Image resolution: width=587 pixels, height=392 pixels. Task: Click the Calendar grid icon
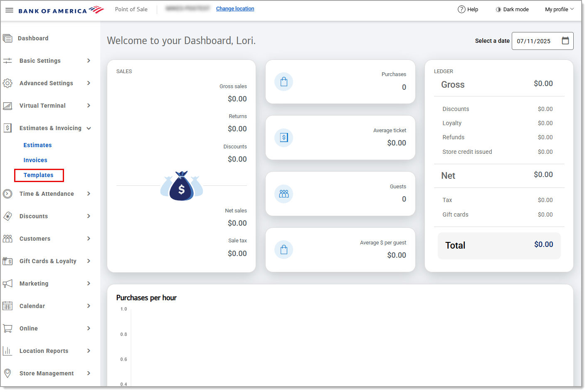[7, 306]
